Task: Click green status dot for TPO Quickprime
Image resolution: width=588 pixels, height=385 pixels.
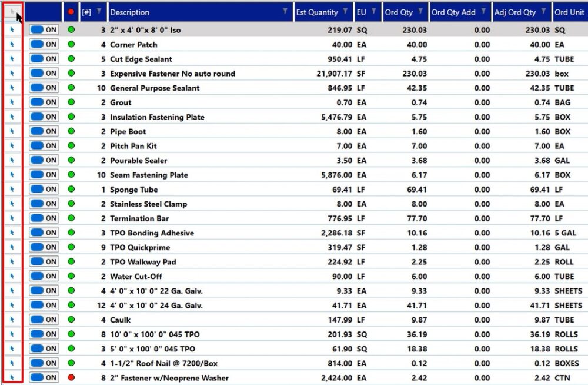Action: 71,247
